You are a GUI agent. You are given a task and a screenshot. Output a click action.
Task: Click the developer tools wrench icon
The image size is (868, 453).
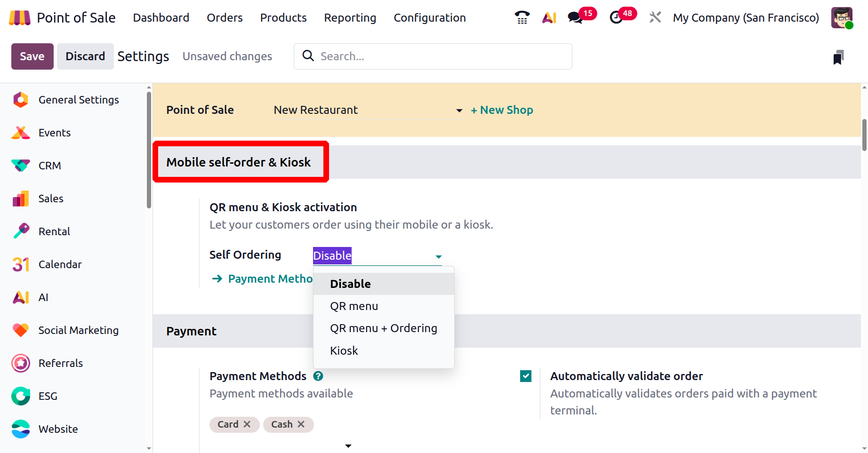pos(655,17)
